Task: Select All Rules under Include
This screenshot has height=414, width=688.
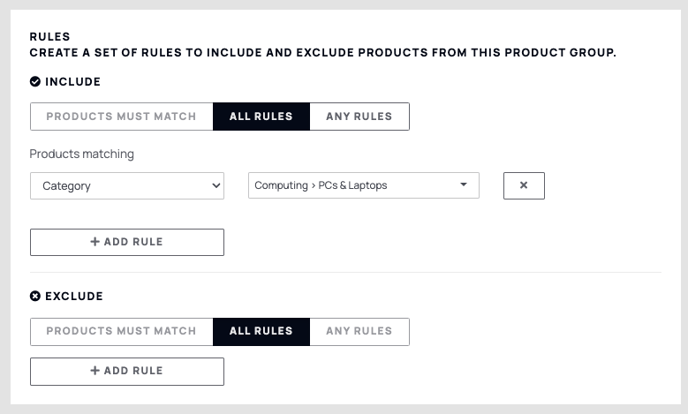Action: [262, 117]
